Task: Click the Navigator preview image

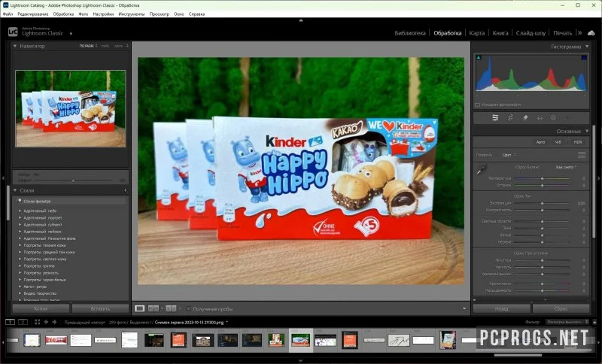Action: point(71,108)
